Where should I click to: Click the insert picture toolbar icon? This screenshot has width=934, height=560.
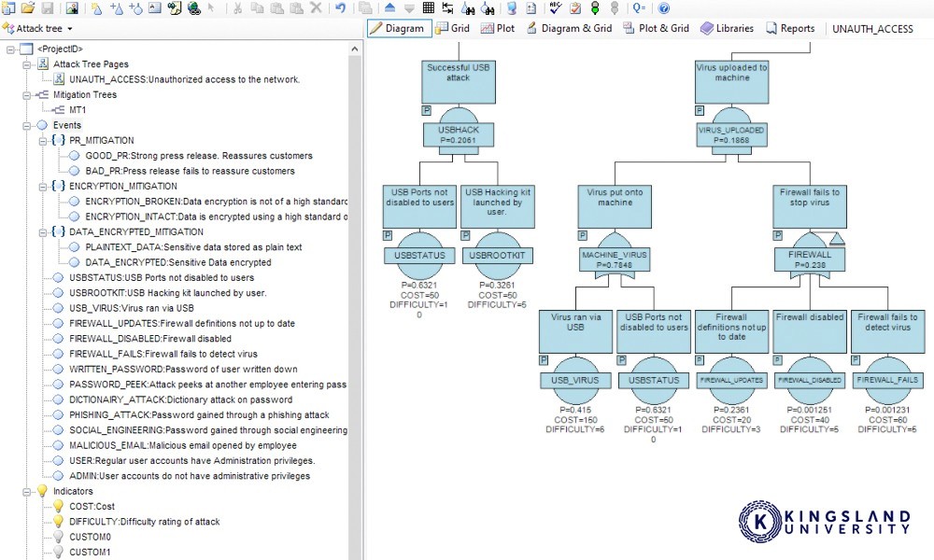pos(72,7)
